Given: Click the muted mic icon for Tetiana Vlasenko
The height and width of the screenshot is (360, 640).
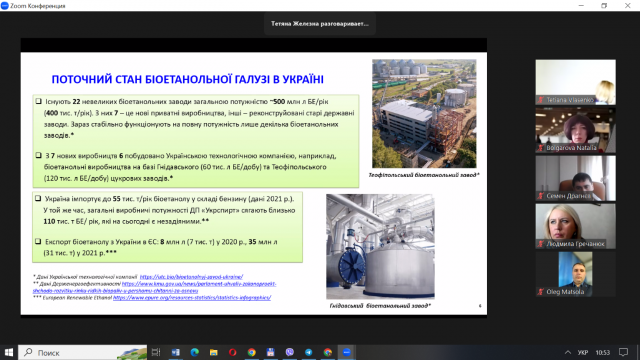Looking at the screenshot, I should [541, 100].
